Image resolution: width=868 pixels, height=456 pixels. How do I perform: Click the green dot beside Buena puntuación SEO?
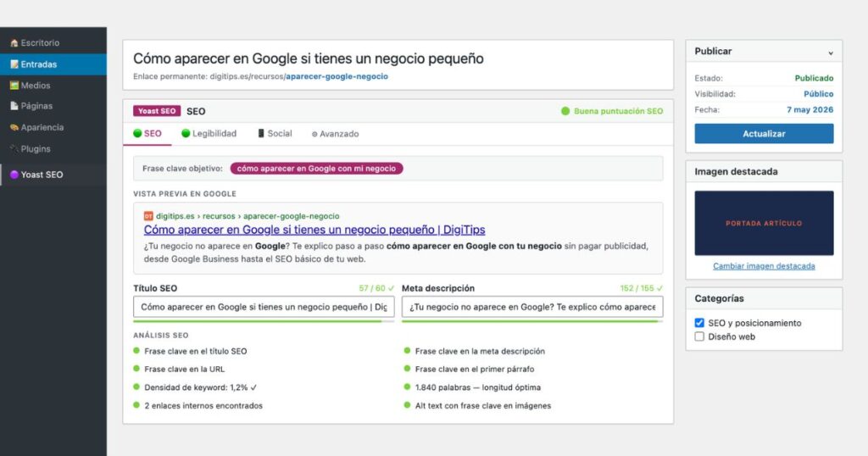pos(565,111)
